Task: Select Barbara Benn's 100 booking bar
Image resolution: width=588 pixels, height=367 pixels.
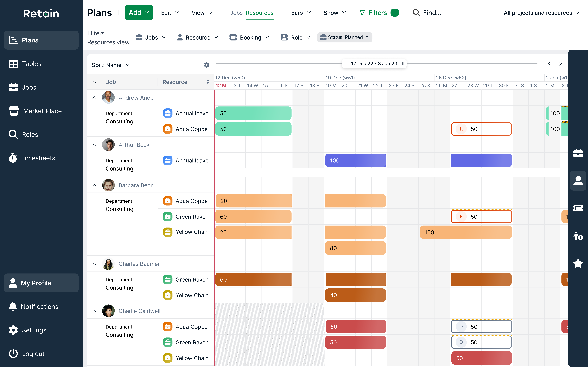Action: pyautogui.click(x=465, y=232)
